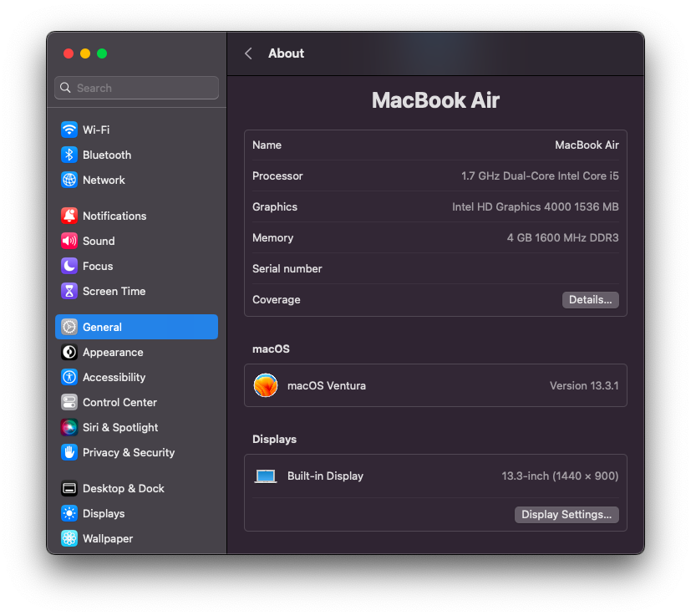Click the Memory row label
The height and width of the screenshot is (616, 691).
(272, 237)
